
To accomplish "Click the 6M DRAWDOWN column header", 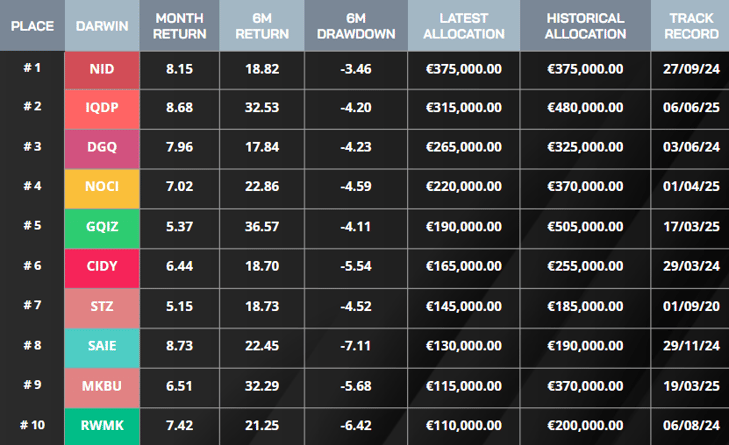I will (356, 26).
